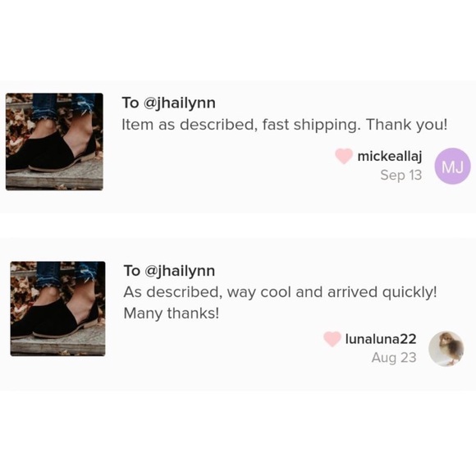Click the 'Thank you!' text
The image size is (476, 476).
click(406, 125)
